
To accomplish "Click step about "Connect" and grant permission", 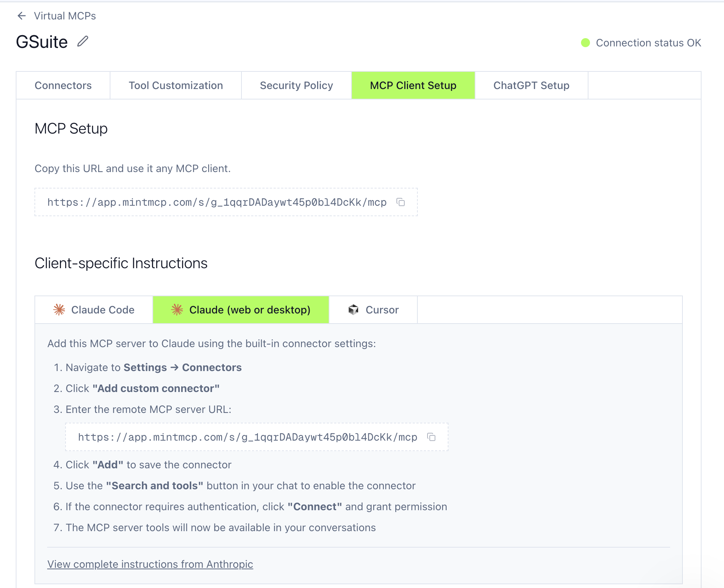I will click(256, 506).
